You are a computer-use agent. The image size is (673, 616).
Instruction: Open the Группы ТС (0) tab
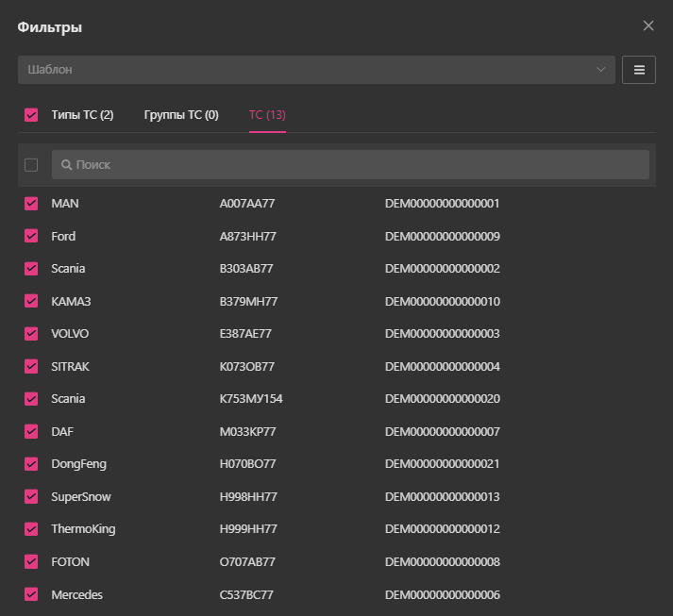point(181,115)
